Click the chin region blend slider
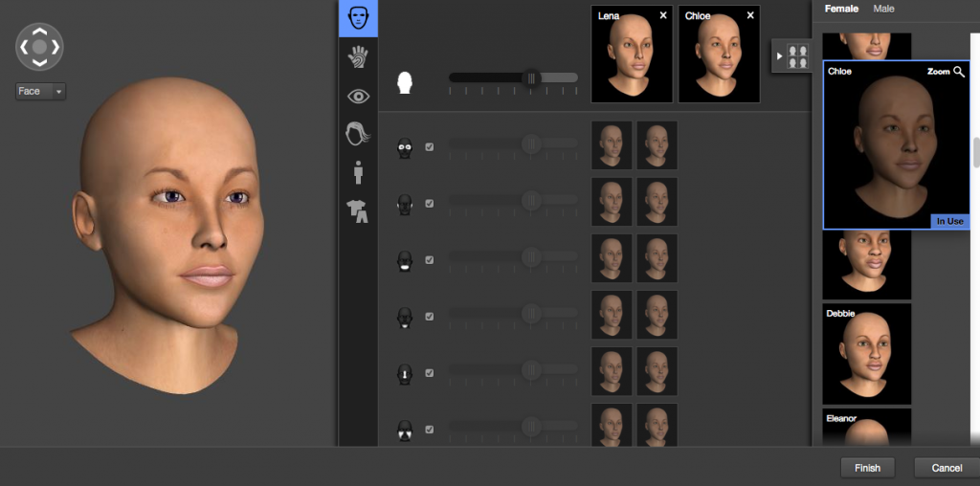The image size is (980, 486). tap(513, 313)
